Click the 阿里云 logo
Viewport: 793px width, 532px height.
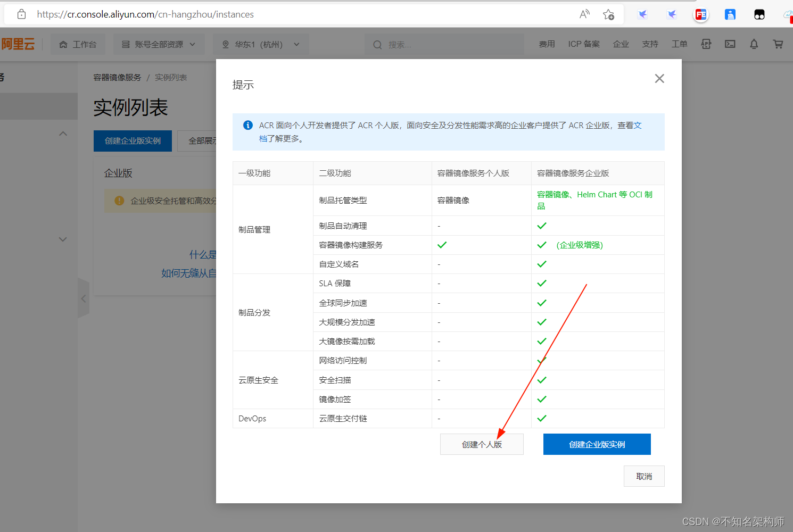tap(18, 44)
